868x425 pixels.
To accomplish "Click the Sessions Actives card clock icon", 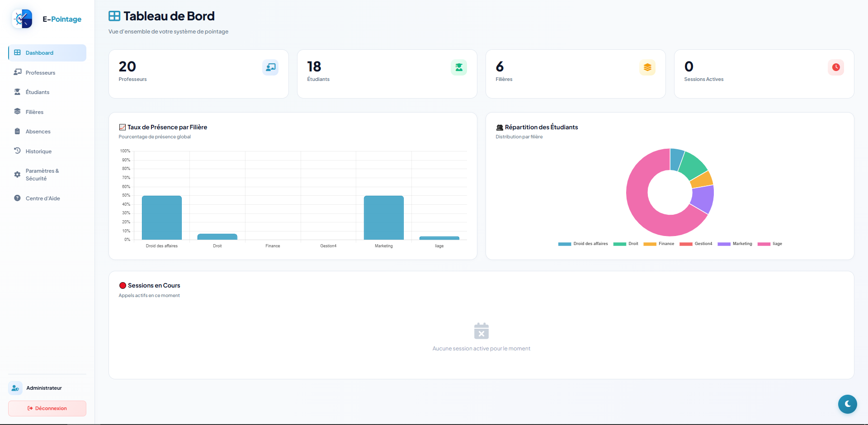I will coord(836,67).
